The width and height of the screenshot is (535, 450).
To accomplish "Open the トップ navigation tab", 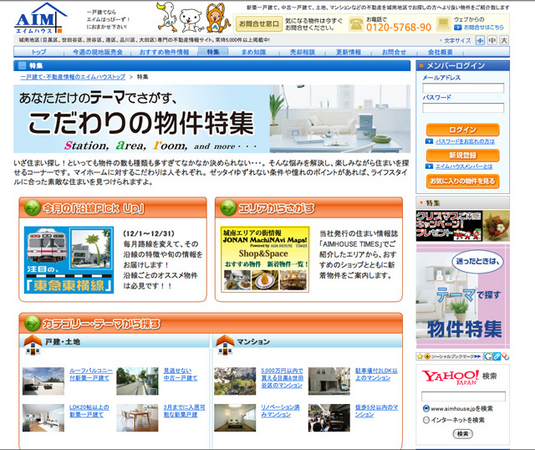I will click(x=39, y=52).
